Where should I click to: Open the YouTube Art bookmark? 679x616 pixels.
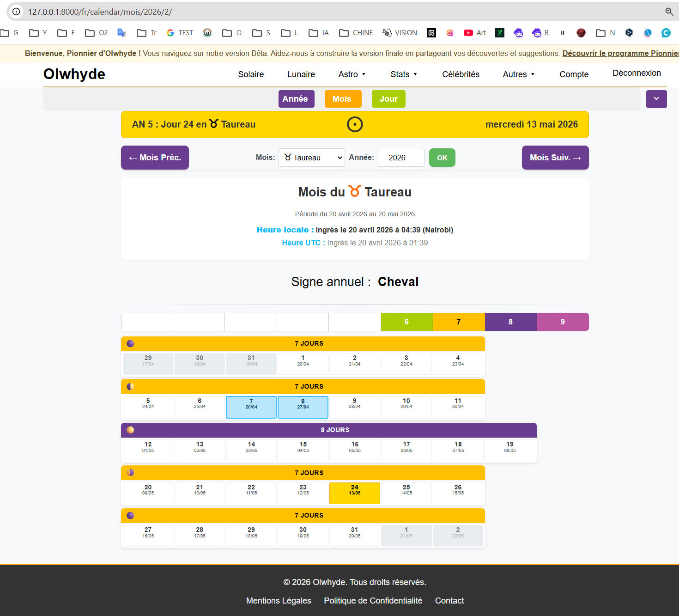pyautogui.click(x=475, y=33)
